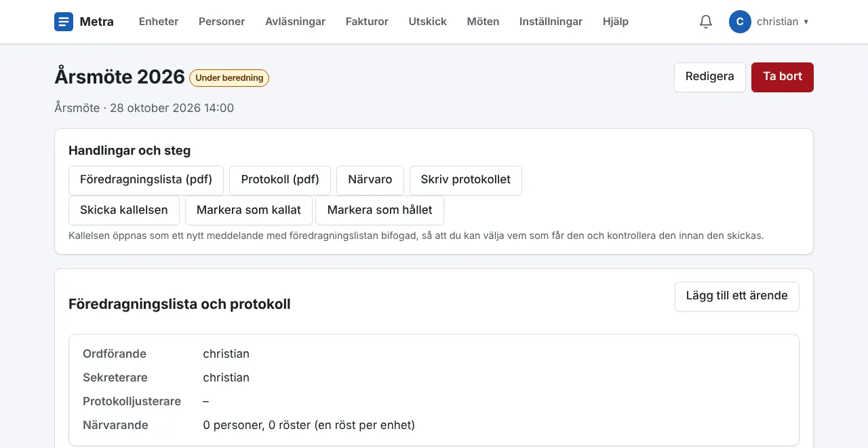Click the date text 28 oktober 2026 14:00
This screenshot has height=448, width=868.
172,108
